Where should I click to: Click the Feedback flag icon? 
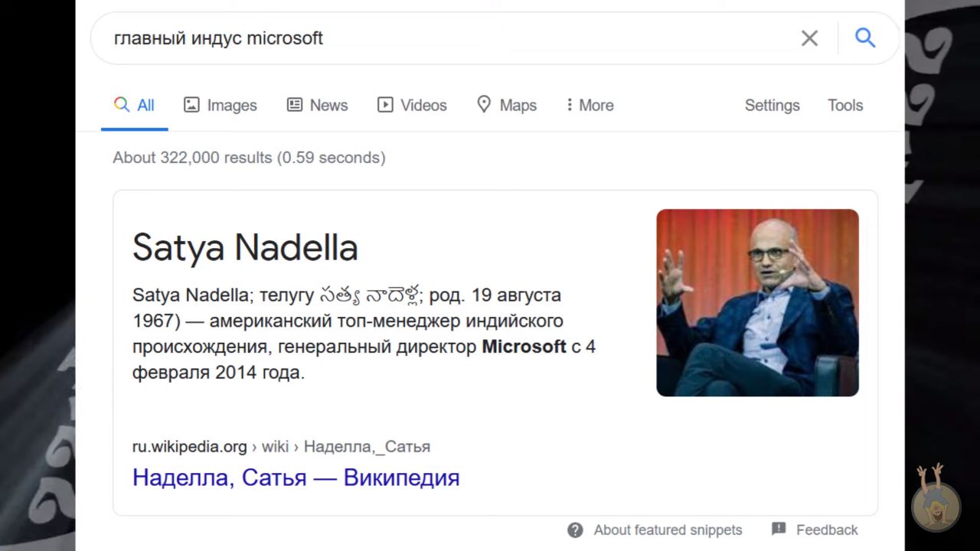(x=779, y=529)
